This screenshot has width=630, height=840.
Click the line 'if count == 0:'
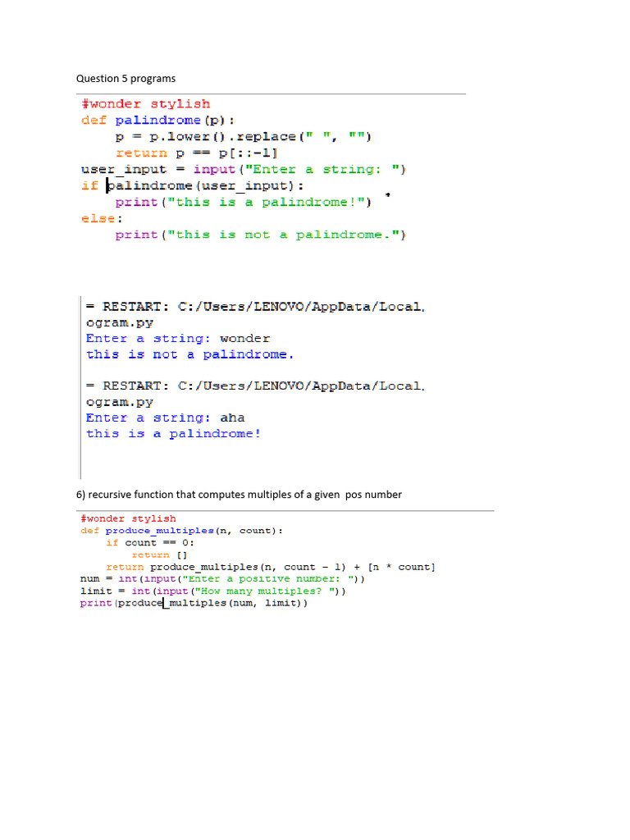tap(150, 543)
